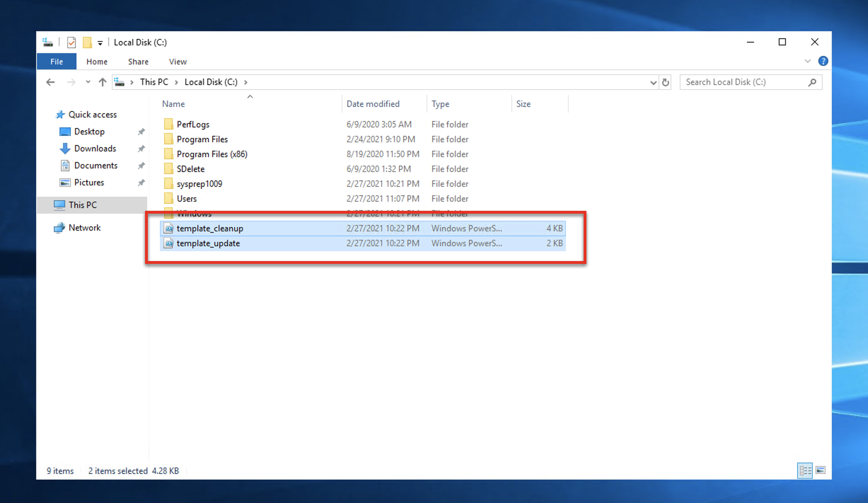Refresh the Local Disk (C:) view
The image size is (868, 503).
[x=665, y=82]
